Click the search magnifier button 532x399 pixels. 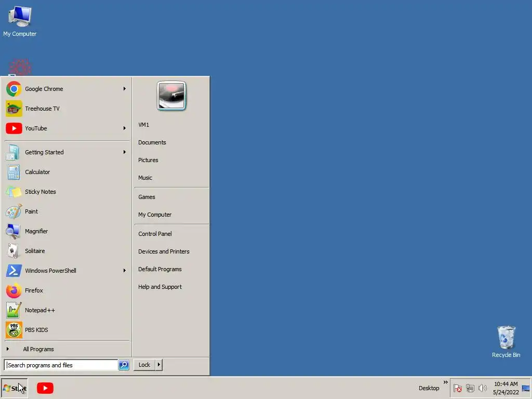click(x=124, y=365)
